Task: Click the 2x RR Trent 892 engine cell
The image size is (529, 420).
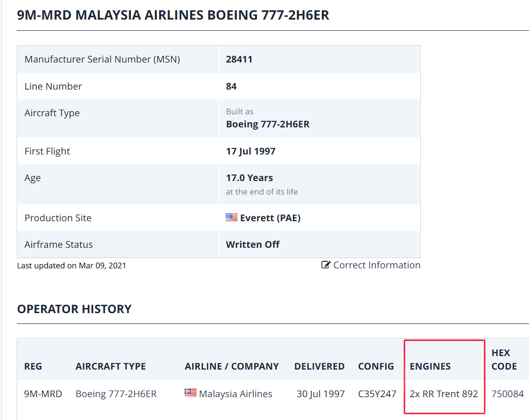Action: point(444,394)
